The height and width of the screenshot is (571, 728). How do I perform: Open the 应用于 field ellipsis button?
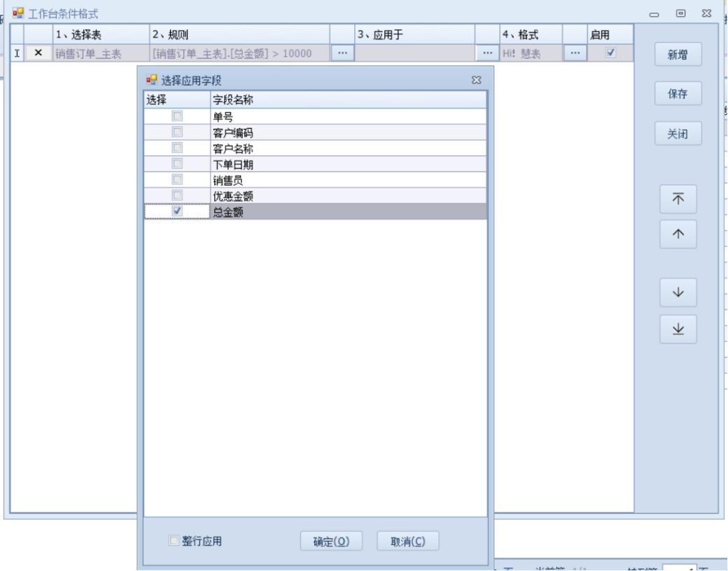(486, 53)
